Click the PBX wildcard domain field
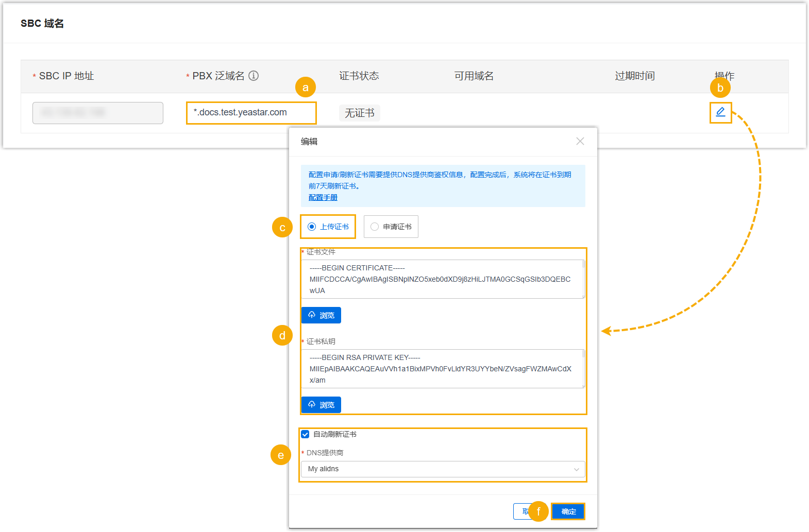The width and height of the screenshot is (809, 532). tap(251, 113)
